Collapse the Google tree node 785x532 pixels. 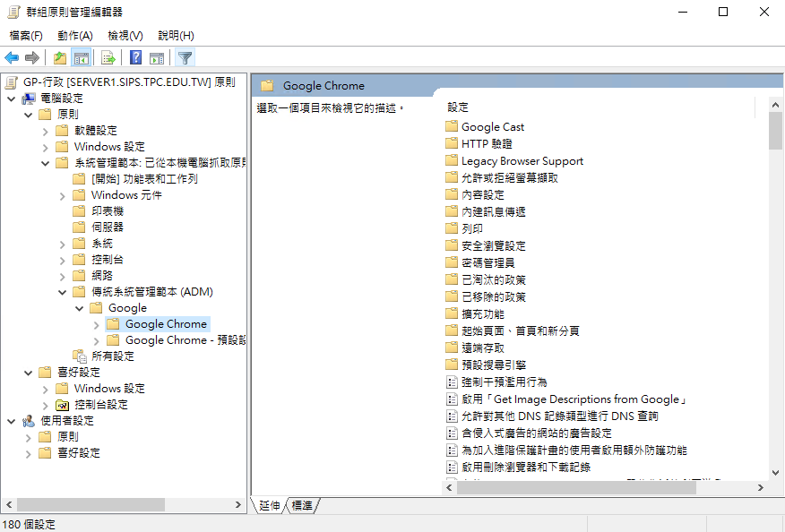[x=79, y=309]
